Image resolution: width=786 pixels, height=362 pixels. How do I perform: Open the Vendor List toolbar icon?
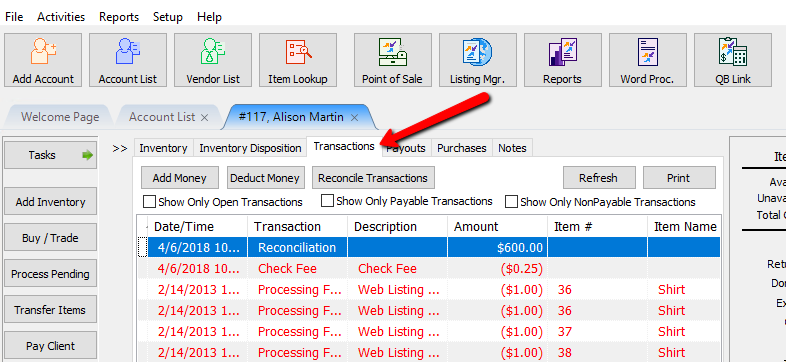[x=213, y=60]
